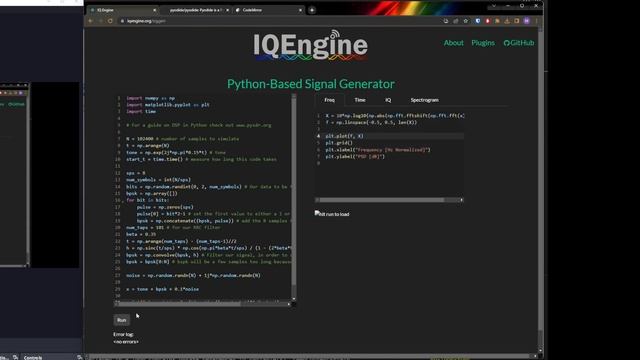Click the horizontal scrollbar under the main code editor
640x360 pixels.
pos(202,304)
